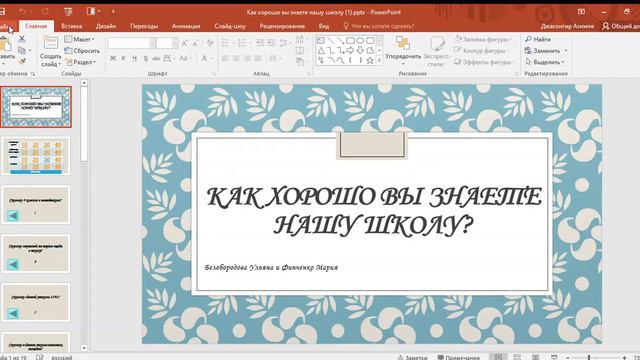
Task: Switch to slide sorter view icon
Action: 517,357
